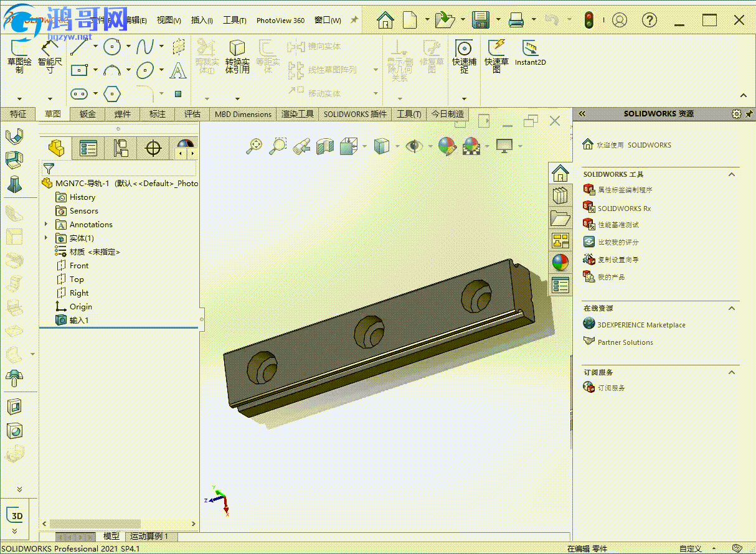Select the Line sketch tool

(78, 47)
